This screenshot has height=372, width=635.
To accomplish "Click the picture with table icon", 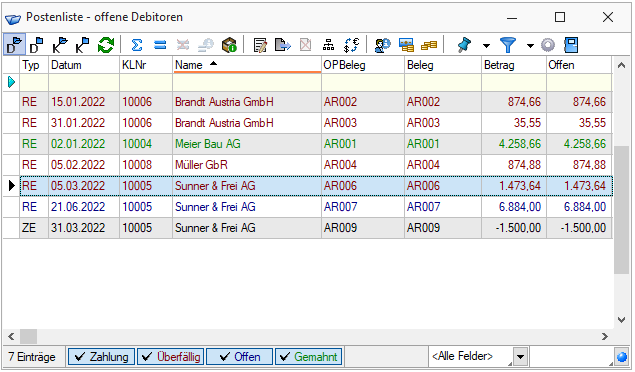I will pyautogui.click(x=406, y=45).
